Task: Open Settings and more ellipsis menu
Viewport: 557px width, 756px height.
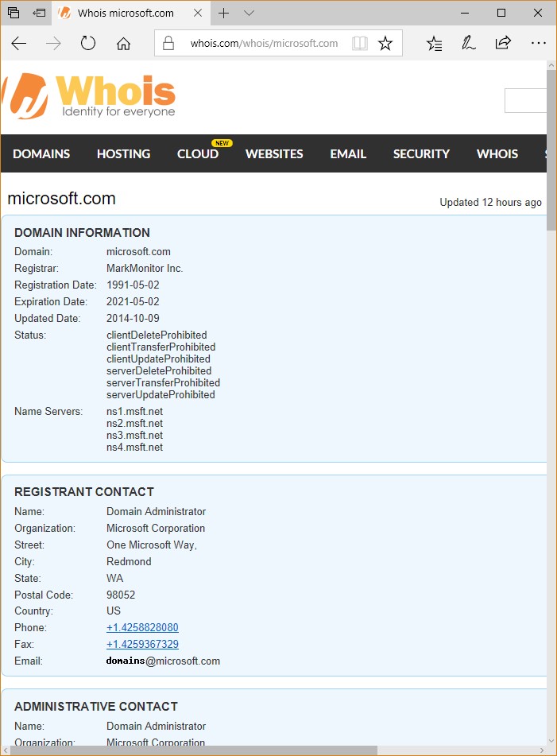Action: click(x=538, y=44)
